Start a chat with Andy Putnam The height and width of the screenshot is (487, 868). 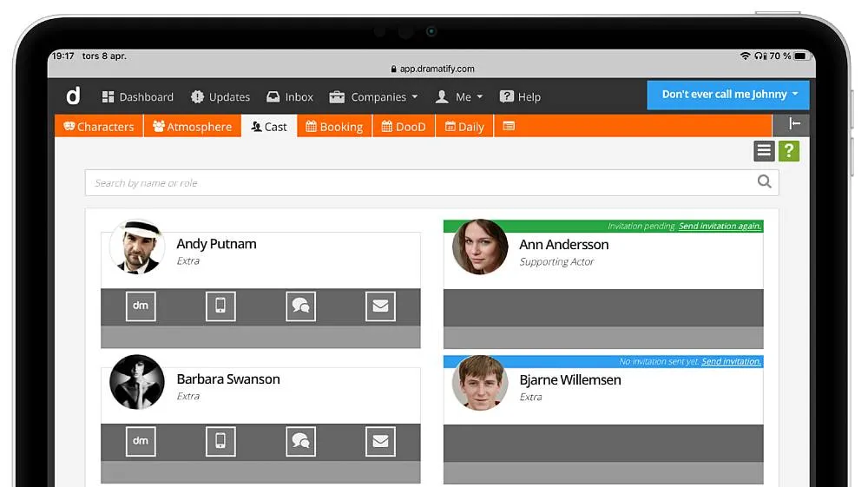click(300, 306)
